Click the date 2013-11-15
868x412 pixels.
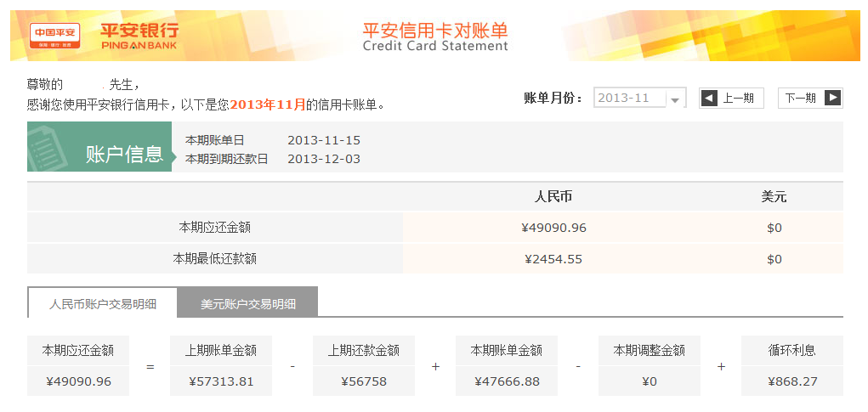pyautogui.click(x=324, y=140)
